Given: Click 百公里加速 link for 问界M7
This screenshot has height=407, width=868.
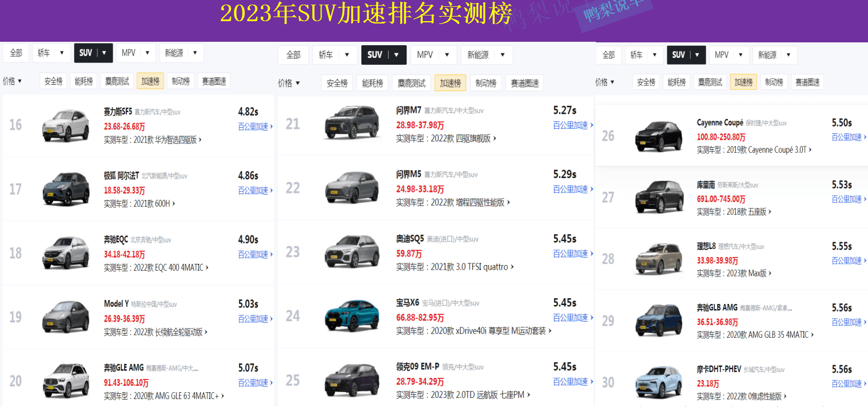Looking at the screenshot, I should pyautogui.click(x=573, y=125).
